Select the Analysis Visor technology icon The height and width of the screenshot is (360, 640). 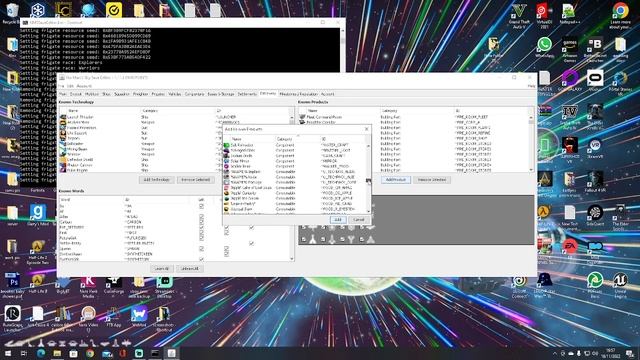click(63, 122)
